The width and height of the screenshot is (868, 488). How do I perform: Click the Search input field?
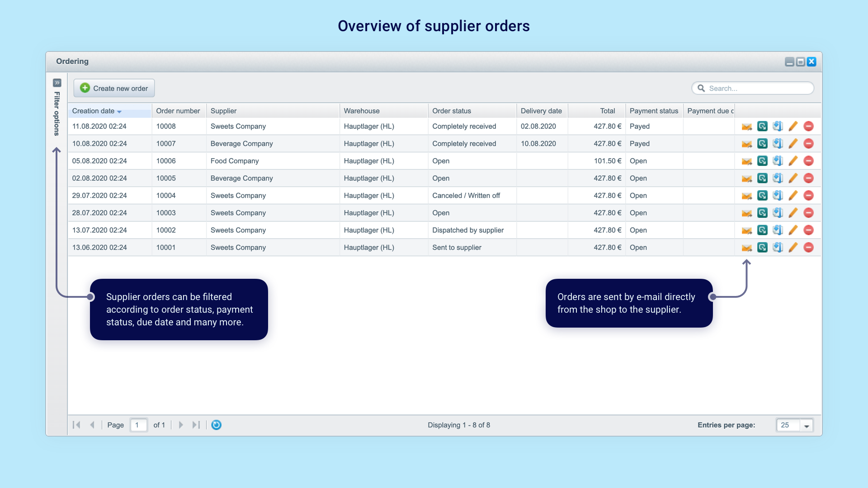(x=753, y=89)
